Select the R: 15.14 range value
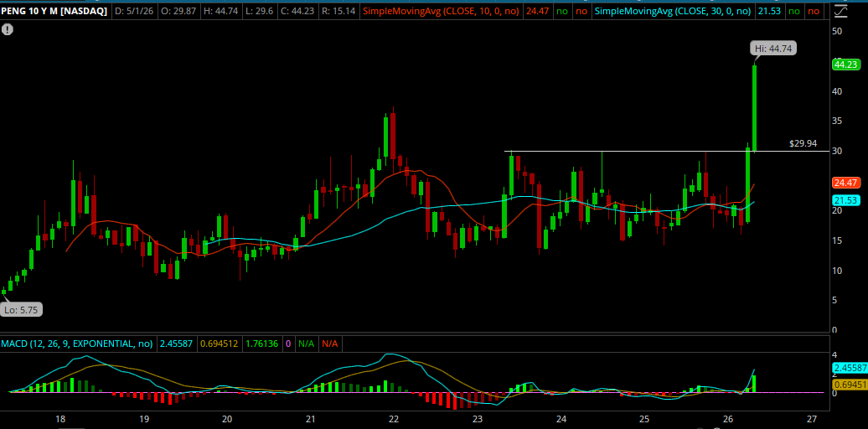868x429 pixels. (337, 11)
